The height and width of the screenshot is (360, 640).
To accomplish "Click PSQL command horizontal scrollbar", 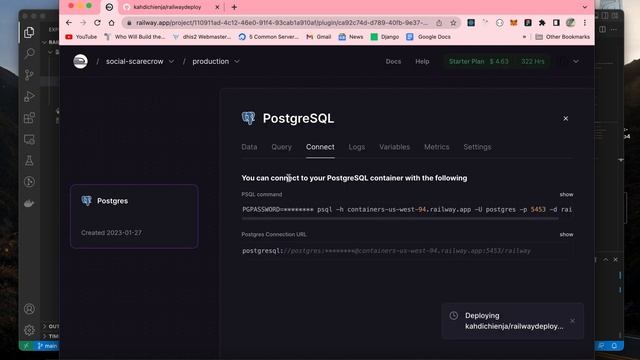I will (x=400, y=219).
